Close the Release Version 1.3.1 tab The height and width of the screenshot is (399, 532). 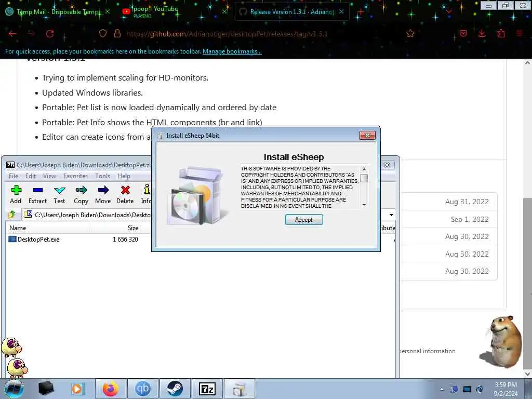click(x=341, y=11)
